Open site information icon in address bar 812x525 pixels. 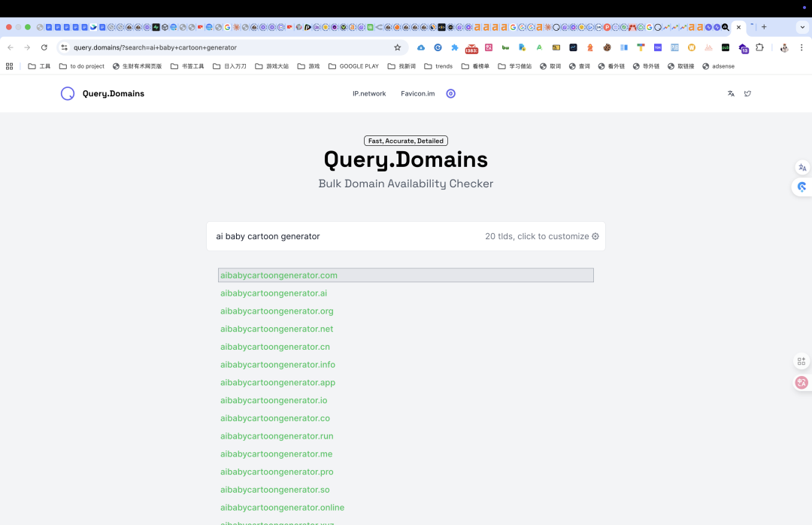click(x=64, y=47)
